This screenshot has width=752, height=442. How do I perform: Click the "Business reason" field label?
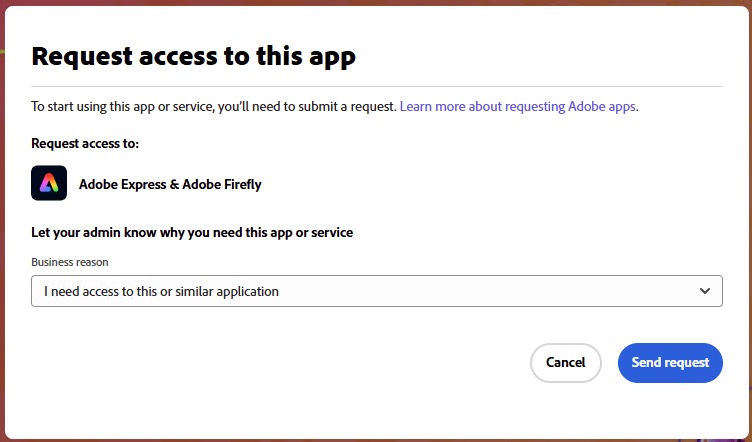pos(70,262)
